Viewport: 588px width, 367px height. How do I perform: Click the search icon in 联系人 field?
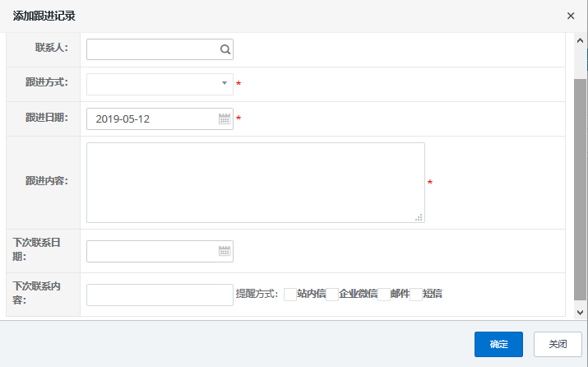click(x=225, y=49)
